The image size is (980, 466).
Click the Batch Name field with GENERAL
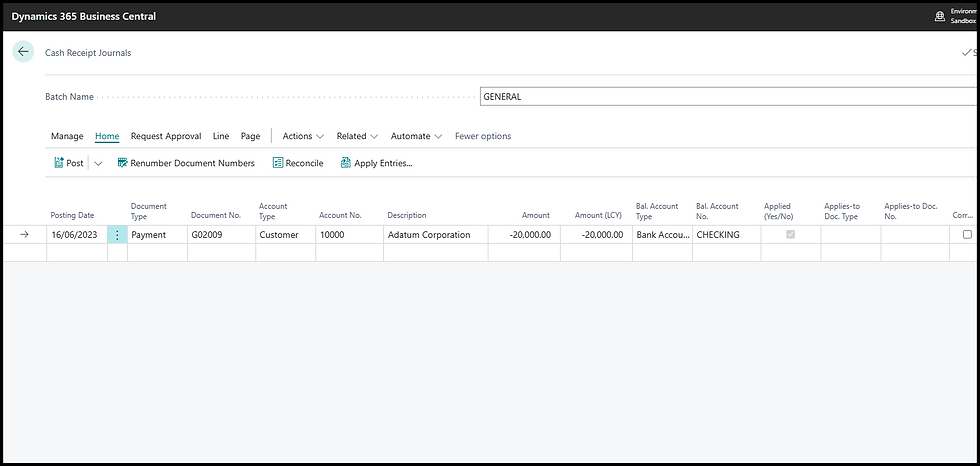coord(728,97)
